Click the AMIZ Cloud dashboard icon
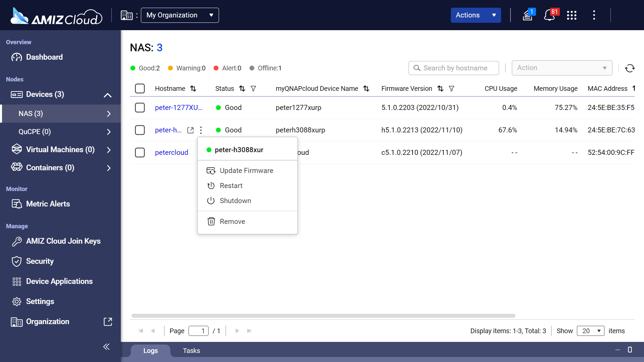Image resolution: width=644 pixels, height=362 pixels. coord(16,57)
